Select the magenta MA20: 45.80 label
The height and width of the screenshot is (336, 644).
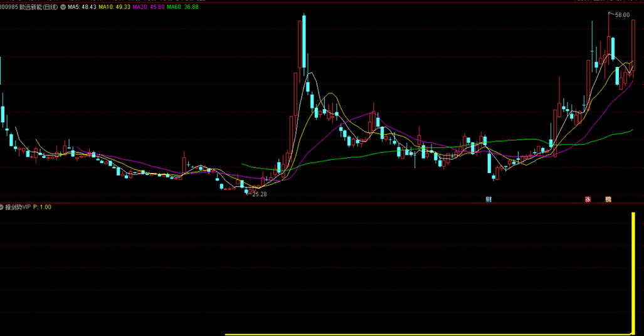tap(148, 7)
